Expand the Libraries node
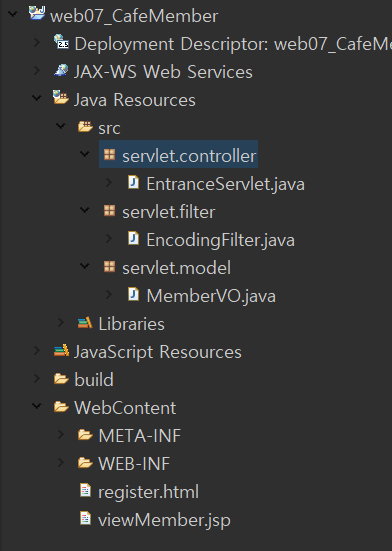 point(61,323)
